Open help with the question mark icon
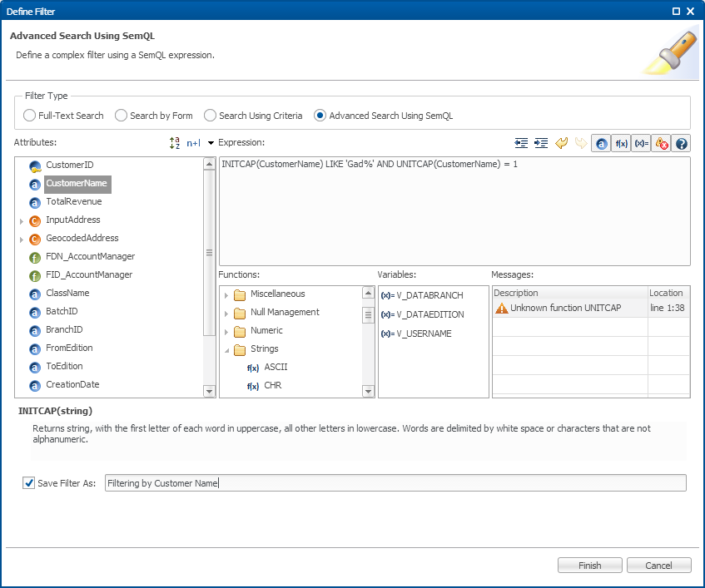Screen dimensions: 705x588 pyautogui.click(x=682, y=144)
